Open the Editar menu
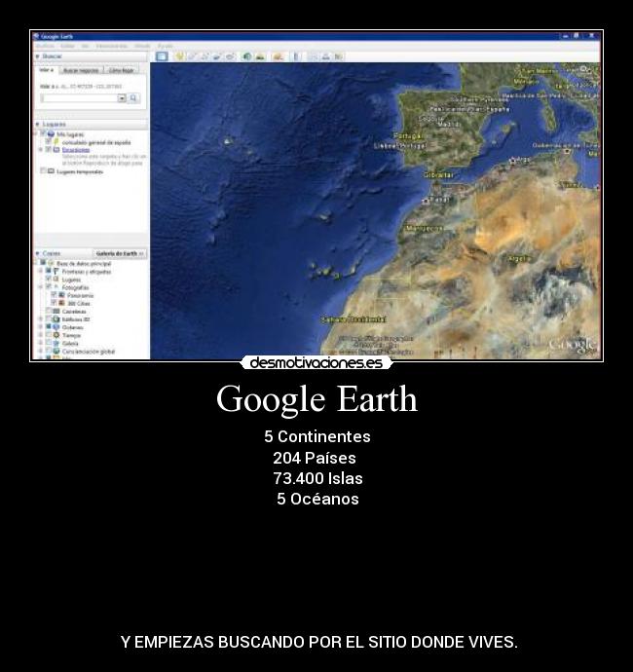The height and width of the screenshot is (672, 633). pyautogui.click(x=68, y=46)
